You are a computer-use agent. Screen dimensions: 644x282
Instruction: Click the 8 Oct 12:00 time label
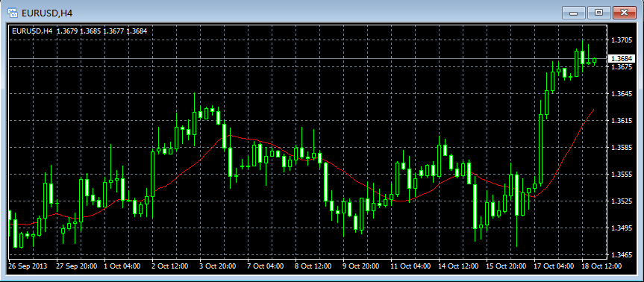pyautogui.click(x=313, y=266)
